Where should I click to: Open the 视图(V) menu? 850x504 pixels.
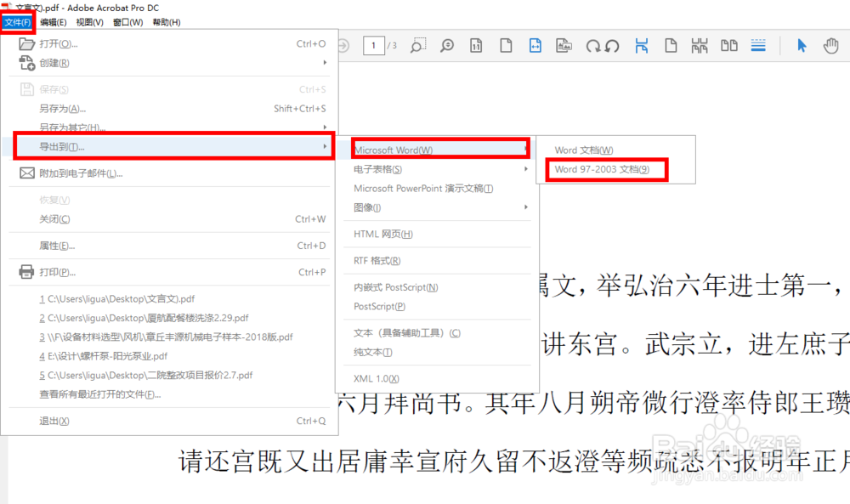tap(89, 22)
